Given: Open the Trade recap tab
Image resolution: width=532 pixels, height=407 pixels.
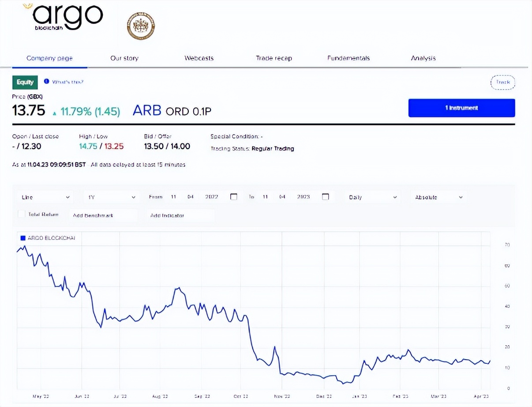Looking at the screenshot, I should tap(274, 58).
